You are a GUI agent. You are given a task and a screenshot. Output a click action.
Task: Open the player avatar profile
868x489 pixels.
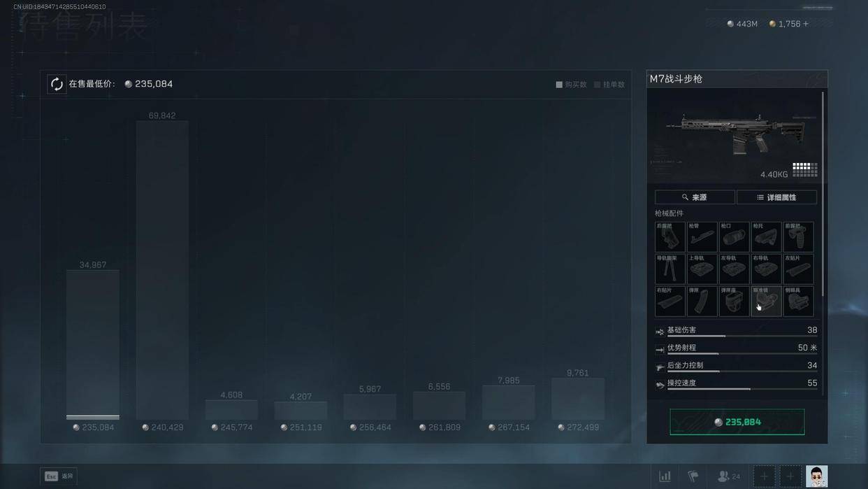point(816,476)
